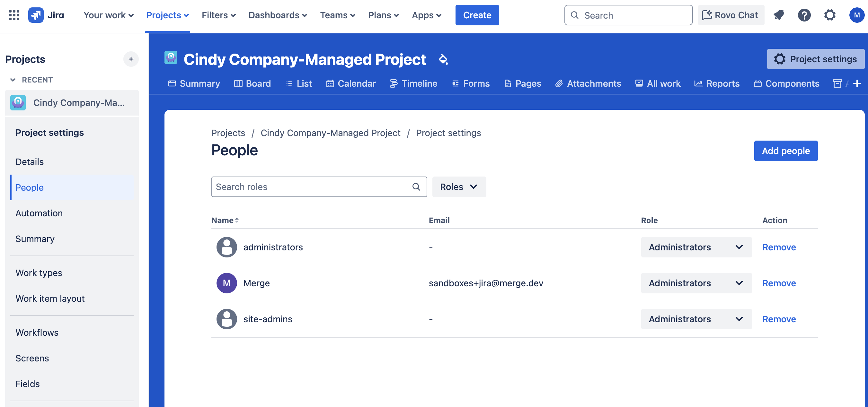Open the Dashboards menu
The height and width of the screenshot is (407, 868).
click(x=277, y=15)
